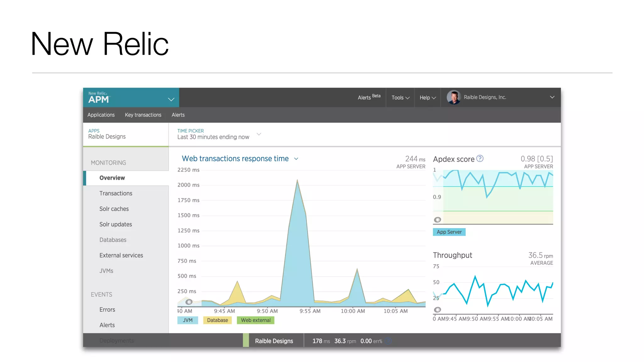The image size is (644, 362).
Task: Click the 244 ms app server value
Action: 415,159
